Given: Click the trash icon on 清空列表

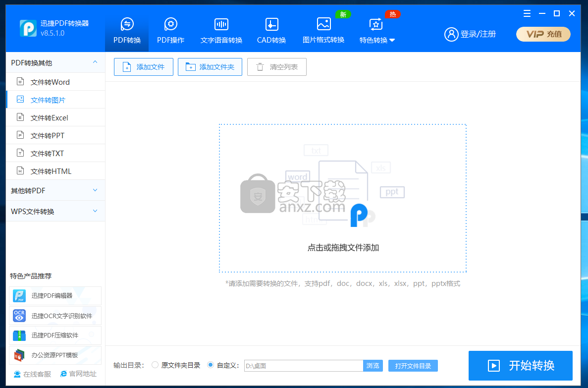Looking at the screenshot, I should point(260,67).
